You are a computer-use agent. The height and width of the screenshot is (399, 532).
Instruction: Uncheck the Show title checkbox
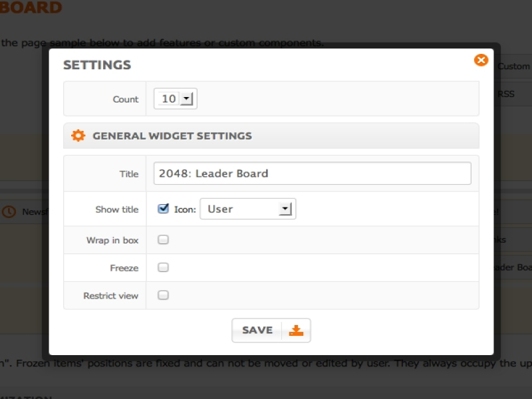(164, 209)
